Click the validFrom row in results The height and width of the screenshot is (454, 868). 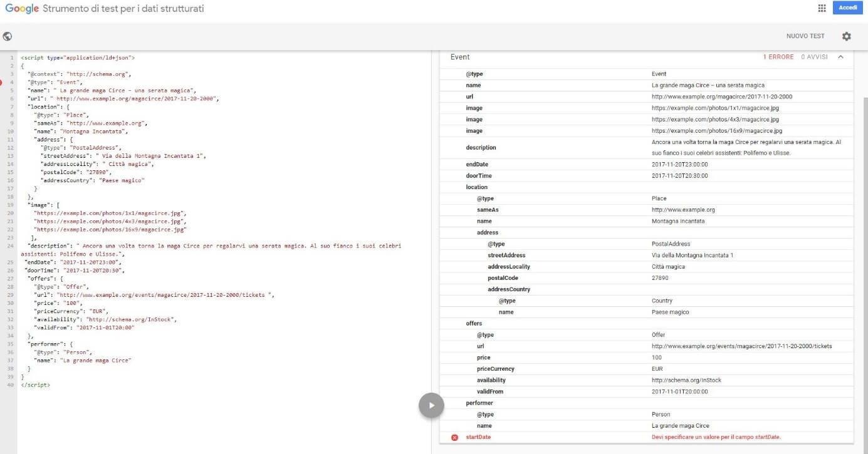[646, 391]
